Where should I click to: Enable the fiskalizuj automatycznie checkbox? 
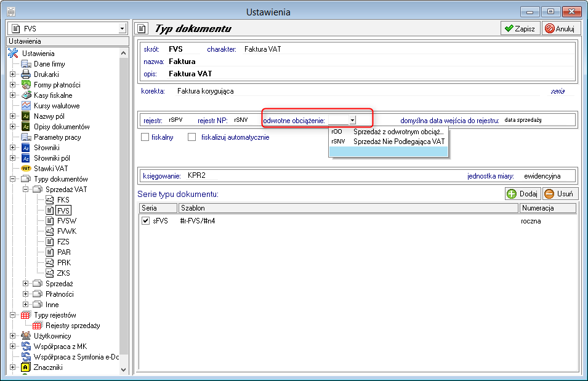pyautogui.click(x=192, y=137)
